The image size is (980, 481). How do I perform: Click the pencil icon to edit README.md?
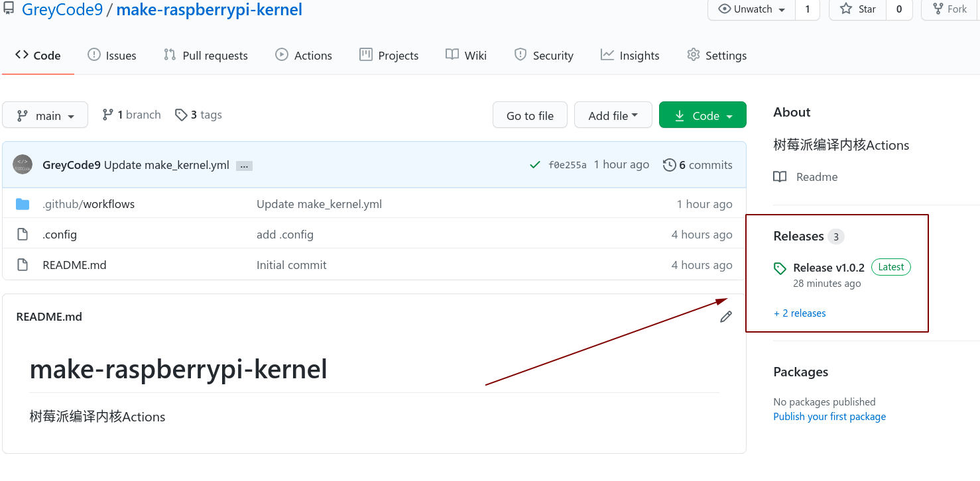(726, 317)
